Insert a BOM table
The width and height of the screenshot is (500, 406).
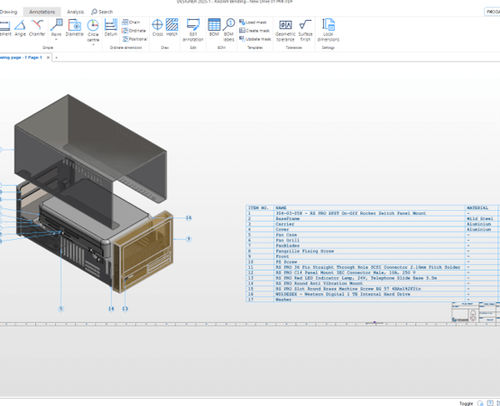coord(214,28)
